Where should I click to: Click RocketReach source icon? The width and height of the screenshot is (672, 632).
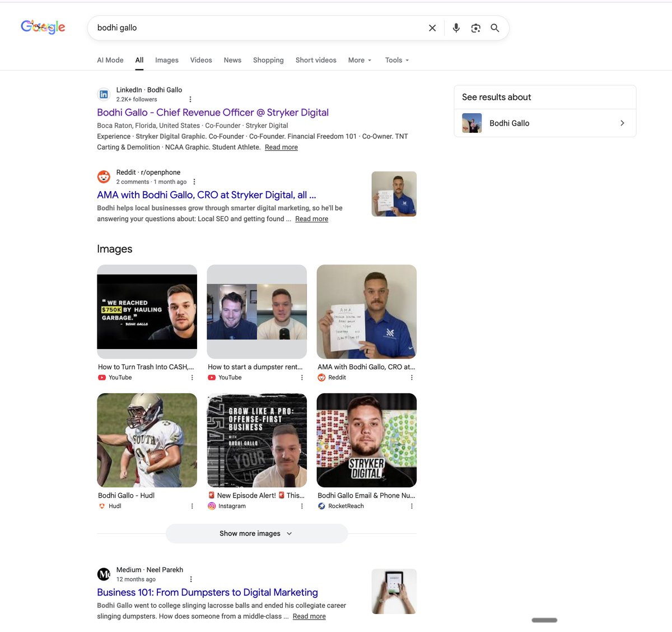(321, 506)
